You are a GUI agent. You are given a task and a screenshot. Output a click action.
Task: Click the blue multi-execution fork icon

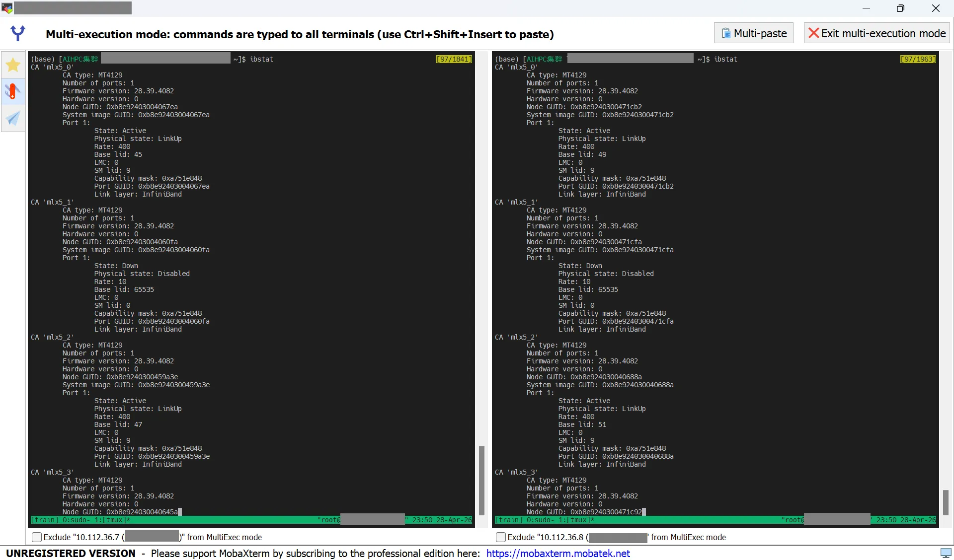(x=18, y=33)
